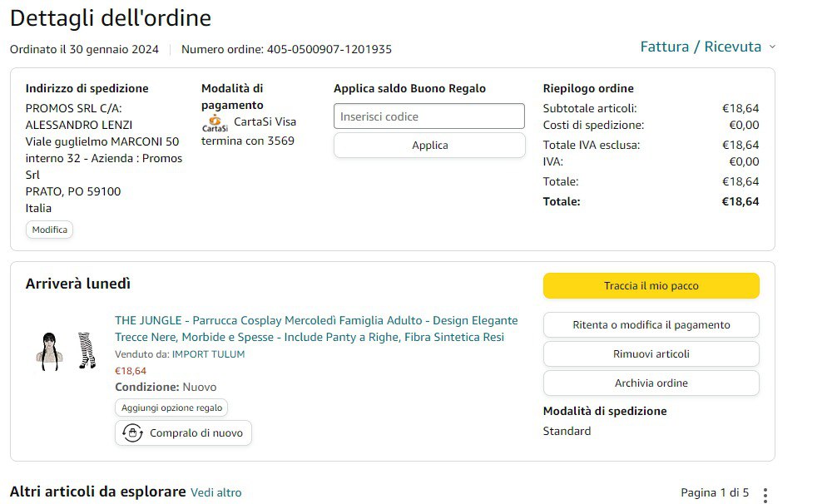Click Rimuovi articoli
Image resolution: width=837 pixels, height=504 pixels.
[x=651, y=353]
